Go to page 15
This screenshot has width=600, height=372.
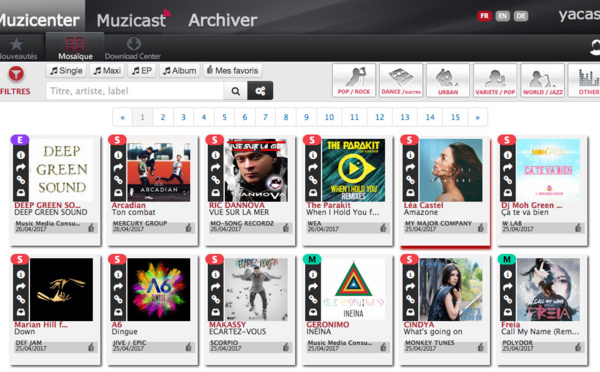455,117
